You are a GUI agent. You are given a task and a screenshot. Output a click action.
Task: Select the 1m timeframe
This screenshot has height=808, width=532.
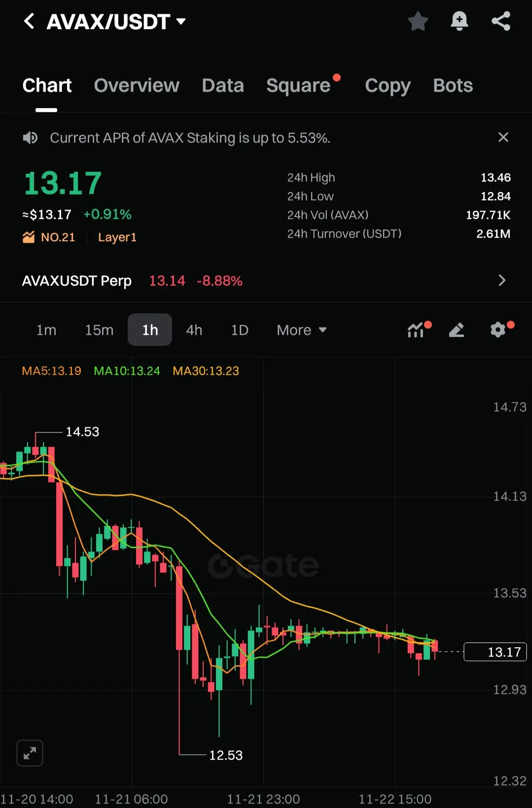pyautogui.click(x=46, y=330)
